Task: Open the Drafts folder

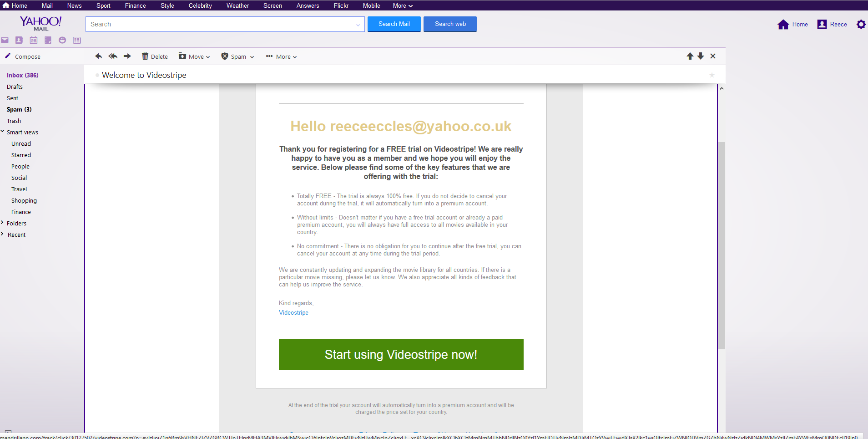Action: coord(15,87)
